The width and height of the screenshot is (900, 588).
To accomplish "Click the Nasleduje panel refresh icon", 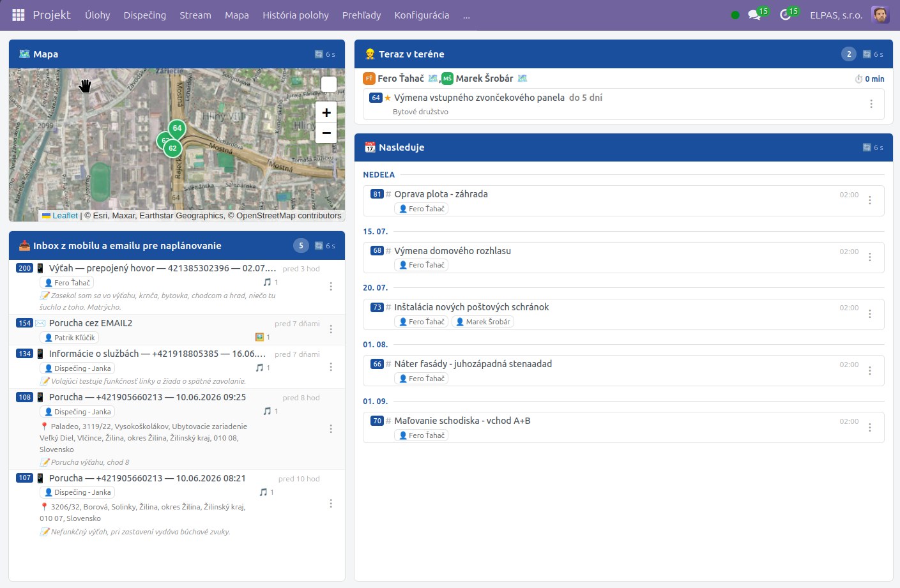I will [867, 147].
